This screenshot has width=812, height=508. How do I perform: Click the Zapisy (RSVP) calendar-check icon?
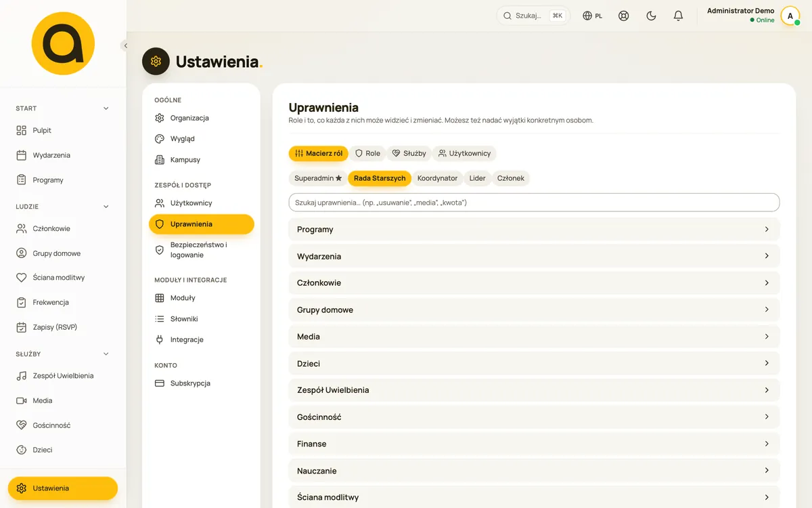pos(21,327)
